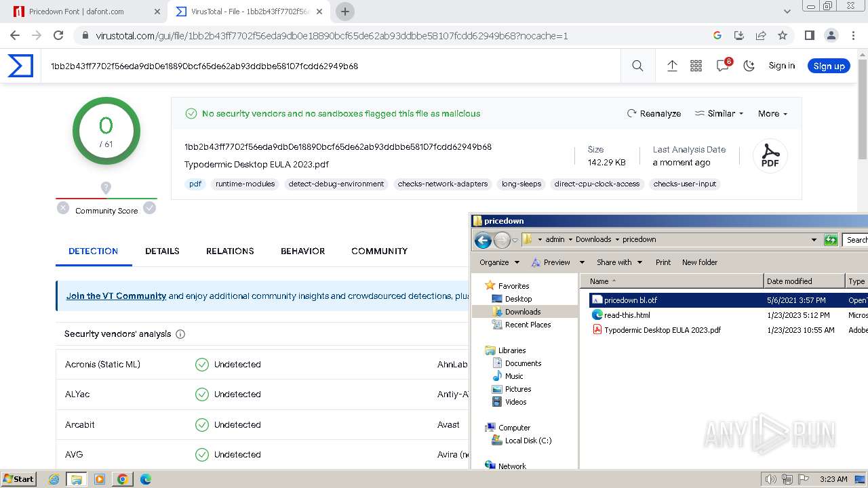Click the long-sleeps tag
This screenshot has height=488, width=868.
point(521,184)
